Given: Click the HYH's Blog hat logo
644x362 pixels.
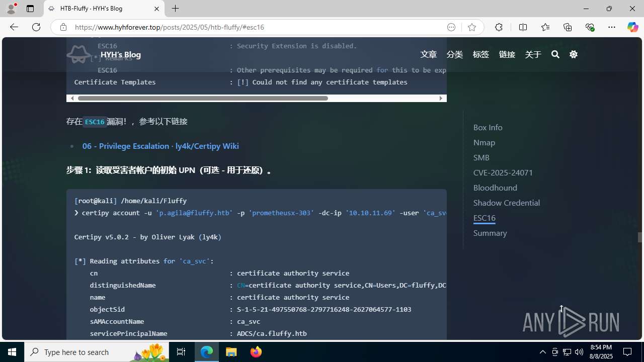Looking at the screenshot, I should click(79, 54).
